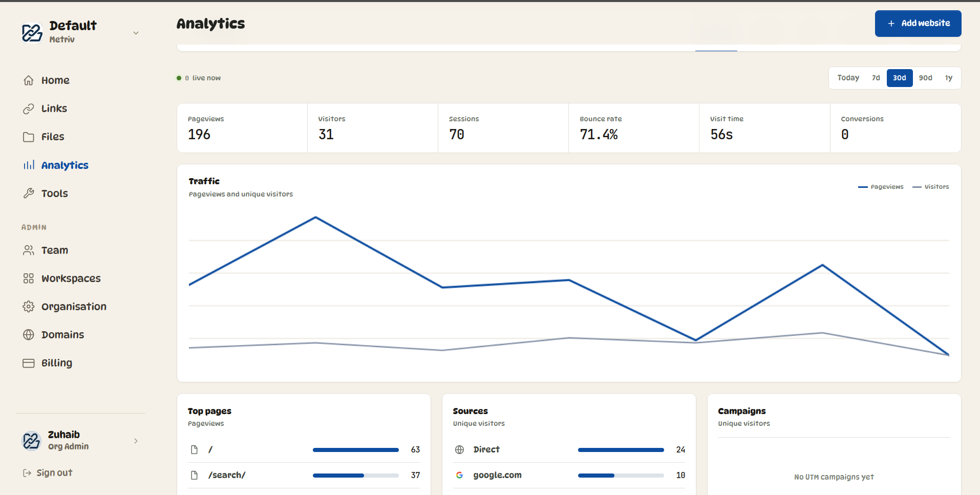
Task: Go to the Workspaces label in sidebar
Action: 71,278
